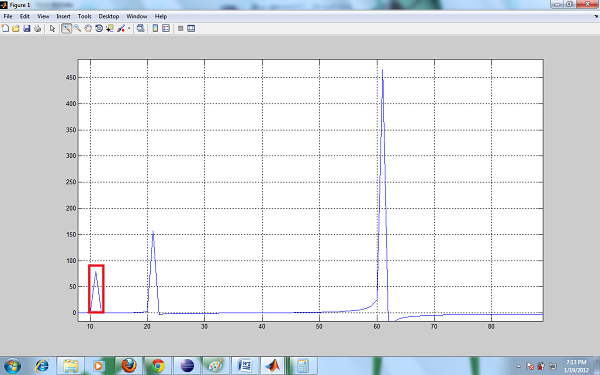Open the Desktop menu
Image resolution: width=600 pixels, height=375 pixels.
[x=109, y=16]
